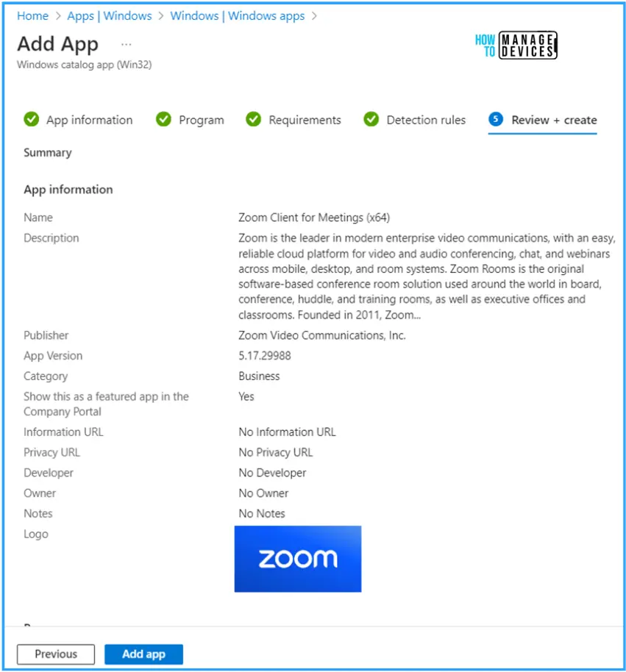
Task: Open the Home breadcrumb link
Action: click(x=32, y=16)
